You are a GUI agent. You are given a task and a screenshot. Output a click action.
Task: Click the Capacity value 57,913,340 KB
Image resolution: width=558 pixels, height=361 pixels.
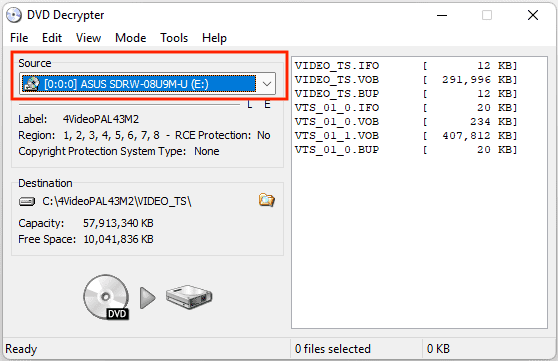pyautogui.click(x=118, y=223)
